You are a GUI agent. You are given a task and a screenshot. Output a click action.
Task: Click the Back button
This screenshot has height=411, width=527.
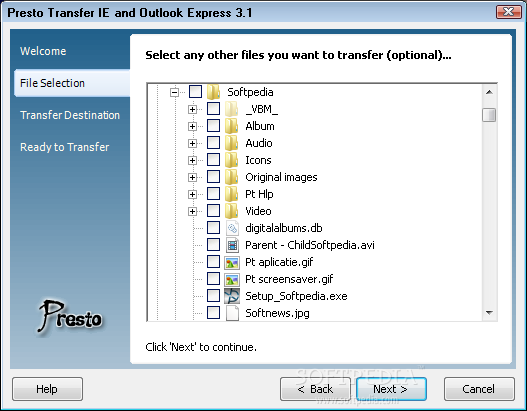315,389
